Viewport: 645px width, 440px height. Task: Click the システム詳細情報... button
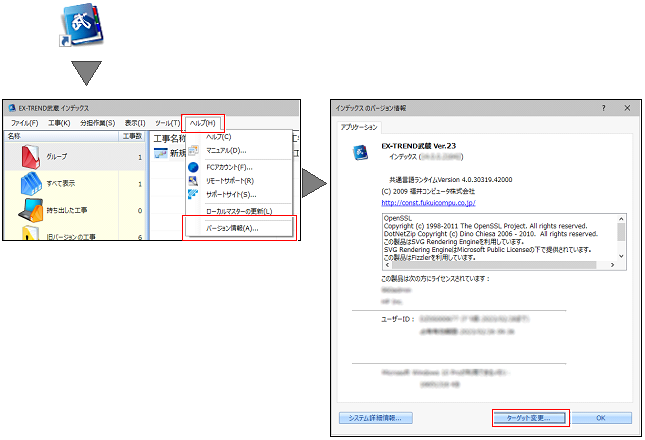[x=376, y=418]
